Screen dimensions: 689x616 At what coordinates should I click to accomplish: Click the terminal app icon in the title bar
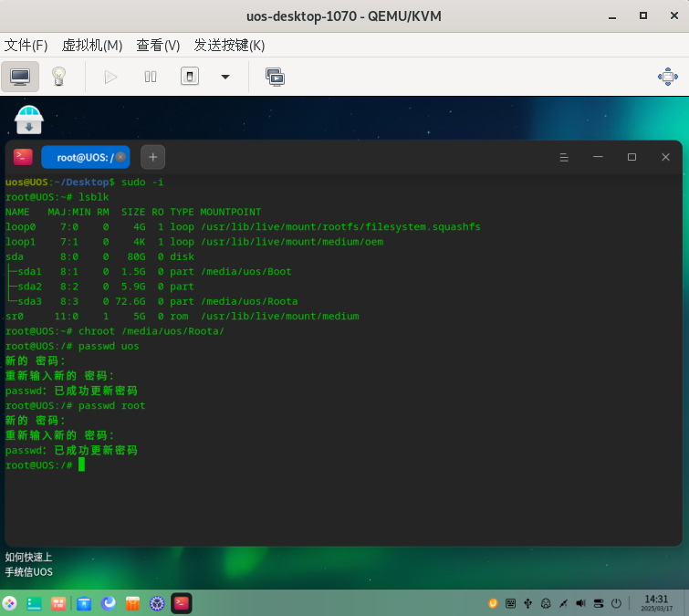click(x=23, y=157)
